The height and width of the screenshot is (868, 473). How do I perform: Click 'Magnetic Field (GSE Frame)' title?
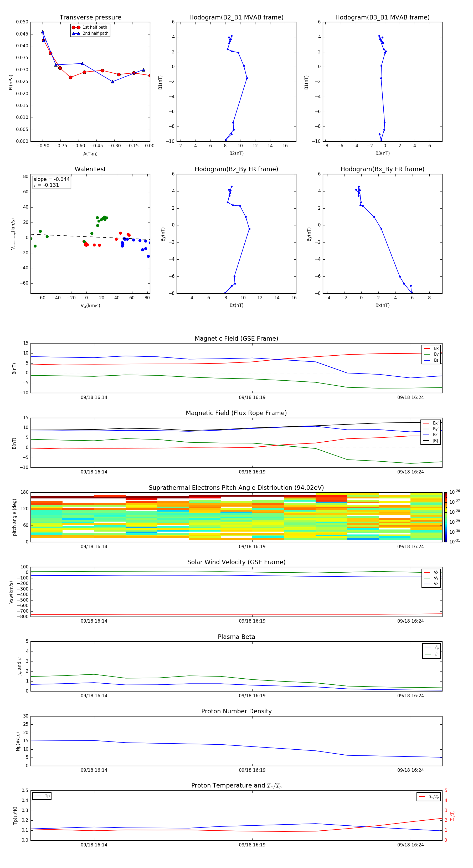(x=236, y=339)
